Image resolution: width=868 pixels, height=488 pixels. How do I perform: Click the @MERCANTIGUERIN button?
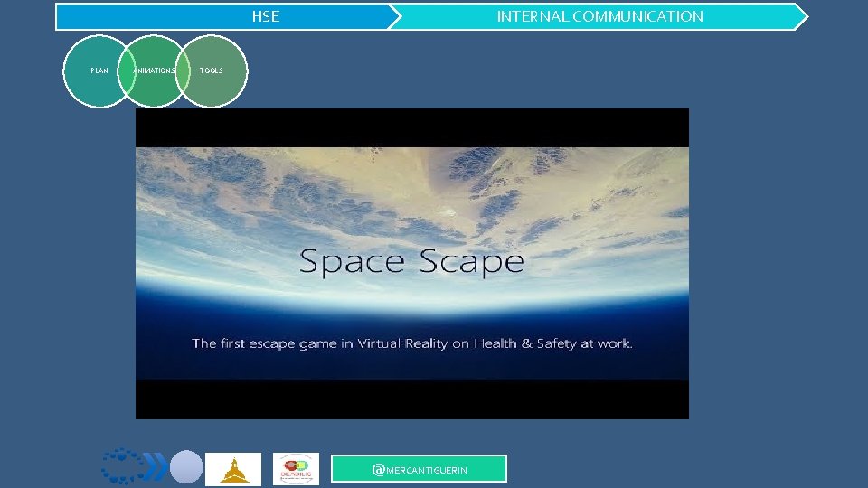click(x=419, y=469)
